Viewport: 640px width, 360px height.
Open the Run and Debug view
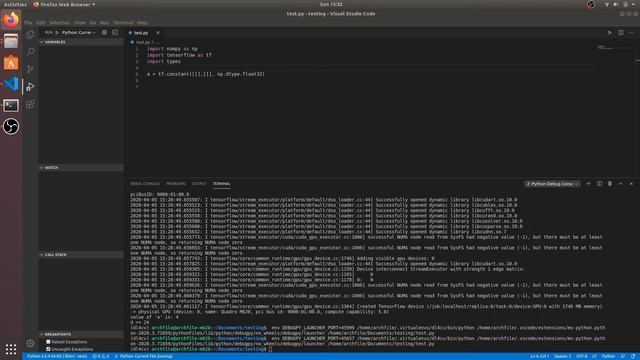[x=30, y=87]
